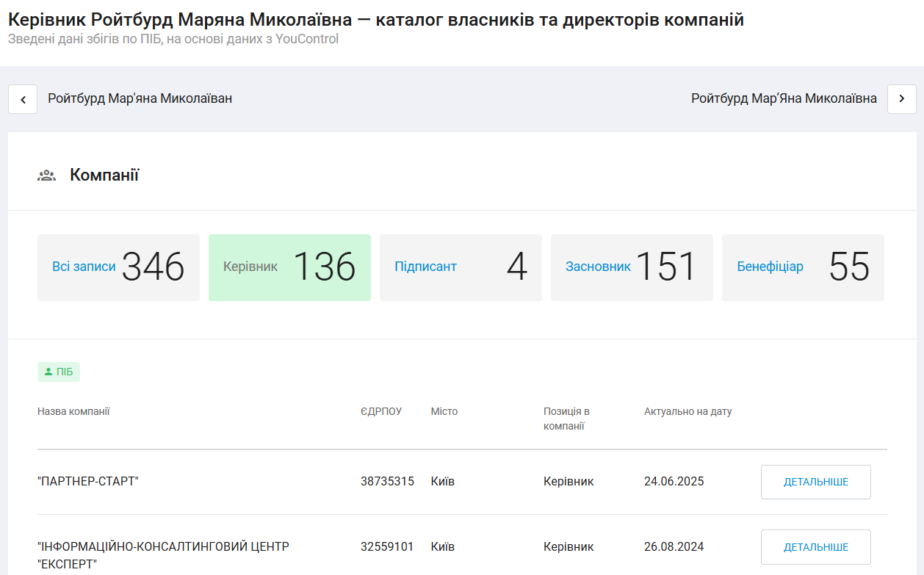Click ЄДРПОУ code 32559101
This screenshot has height=575, width=924.
pyautogui.click(x=387, y=547)
